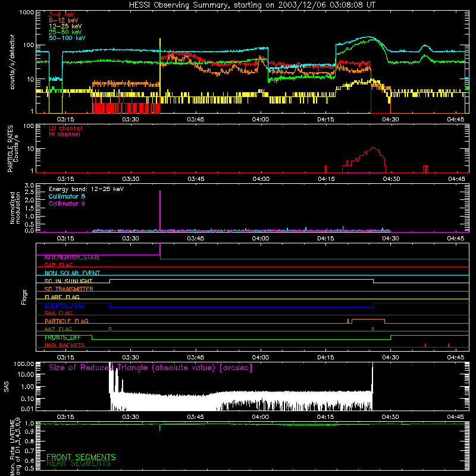Click the ATTENUATOR_STATE step drop at 03:37
This screenshot has height=476, width=476.
point(160,251)
